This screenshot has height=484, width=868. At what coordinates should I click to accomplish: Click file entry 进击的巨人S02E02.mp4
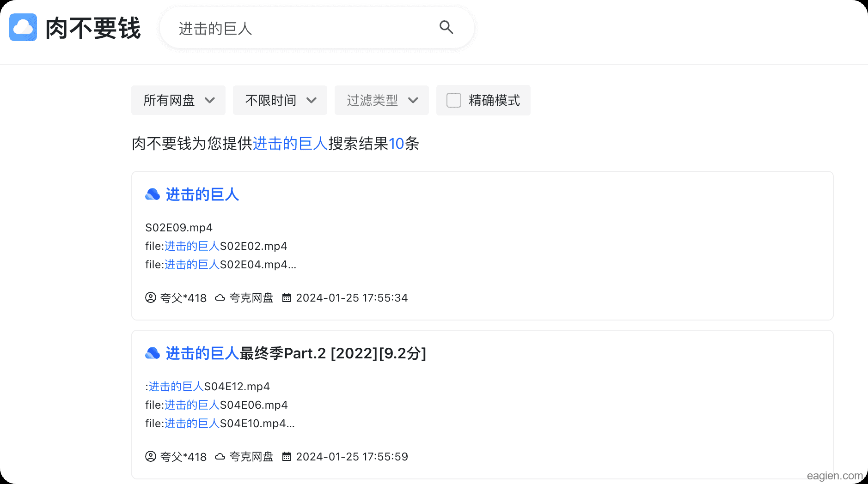[x=226, y=246]
